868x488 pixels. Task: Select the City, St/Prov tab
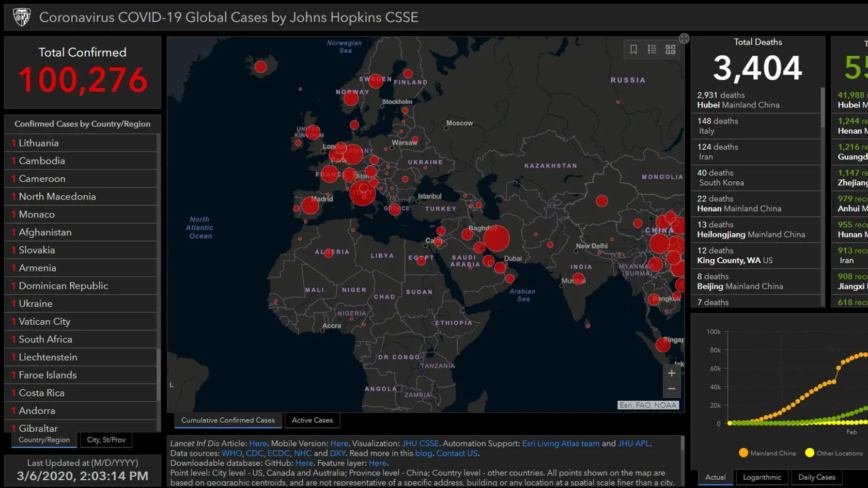click(x=106, y=440)
